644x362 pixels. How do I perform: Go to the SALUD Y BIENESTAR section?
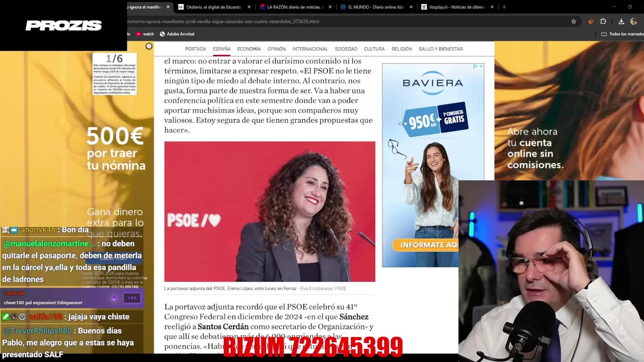pos(441,49)
